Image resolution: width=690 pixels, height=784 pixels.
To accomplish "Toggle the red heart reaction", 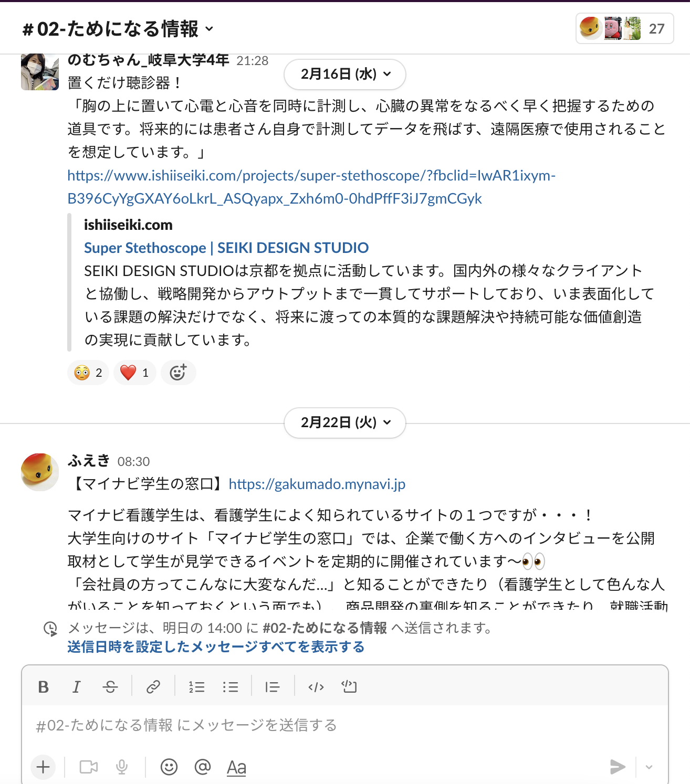I will pyautogui.click(x=134, y=373).
